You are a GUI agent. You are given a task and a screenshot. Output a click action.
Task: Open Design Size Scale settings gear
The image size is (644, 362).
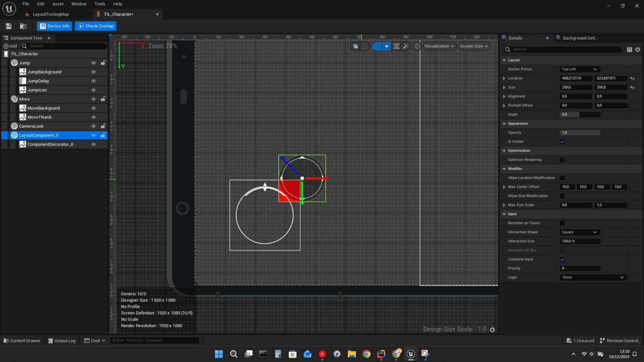point(493,330)
